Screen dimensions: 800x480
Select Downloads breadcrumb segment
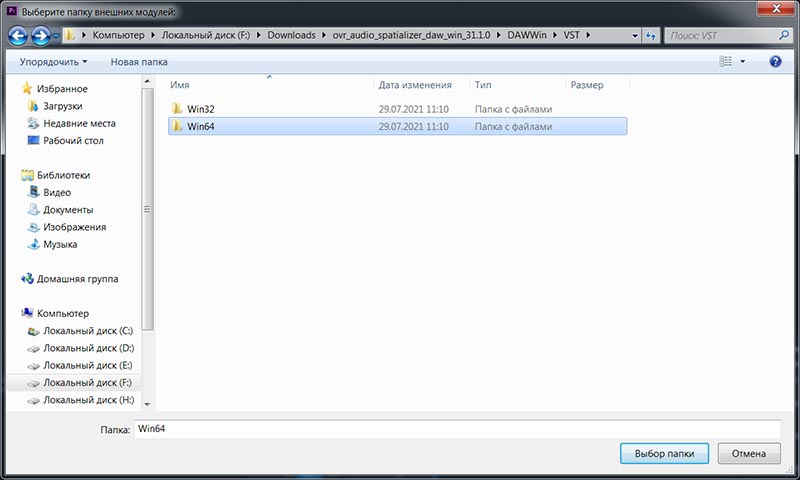(x=291, y=35)
